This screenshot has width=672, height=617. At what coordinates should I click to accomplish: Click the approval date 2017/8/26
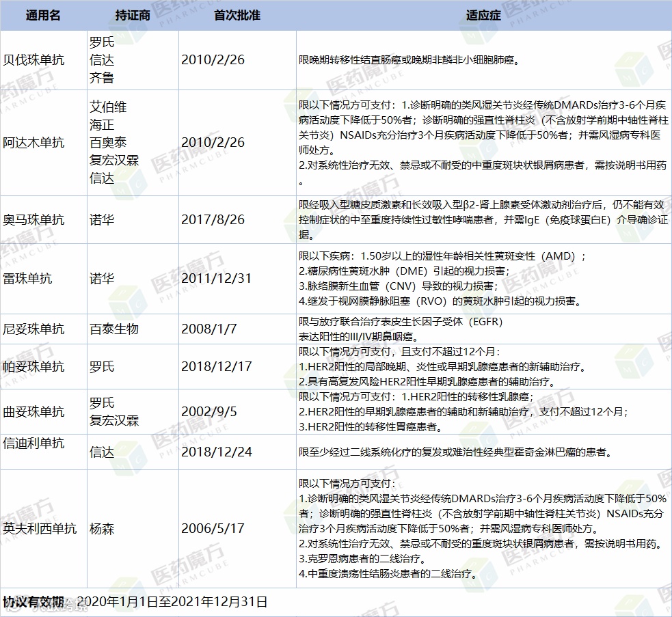[213, 219]
